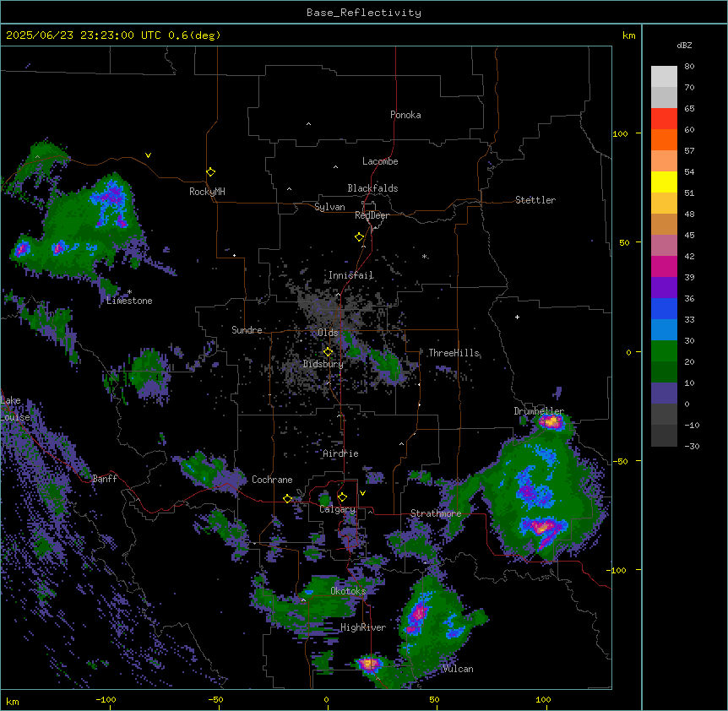Click the Okotoks city label
This screenshot has width=728, height=711.
tap(348, 591)
